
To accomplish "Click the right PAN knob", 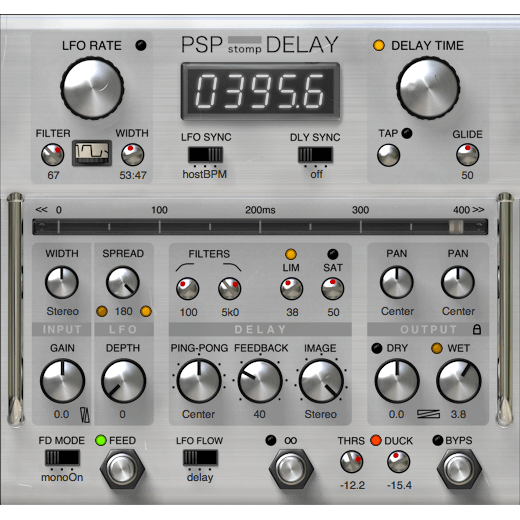I will [458, 282].
